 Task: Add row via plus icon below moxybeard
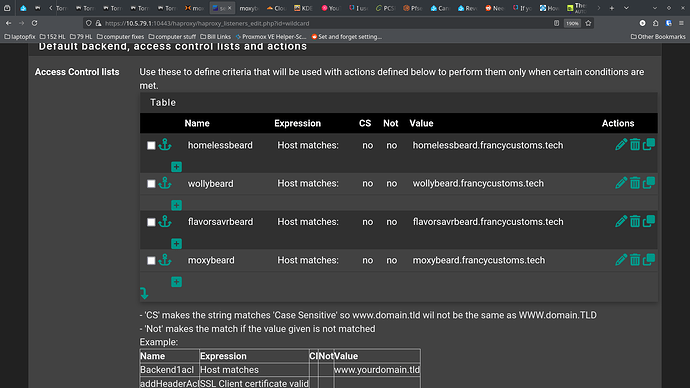(176, 282)
